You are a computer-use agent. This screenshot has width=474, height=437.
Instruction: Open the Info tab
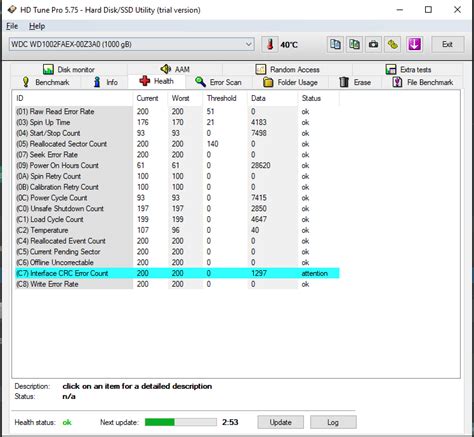point(106,82)
